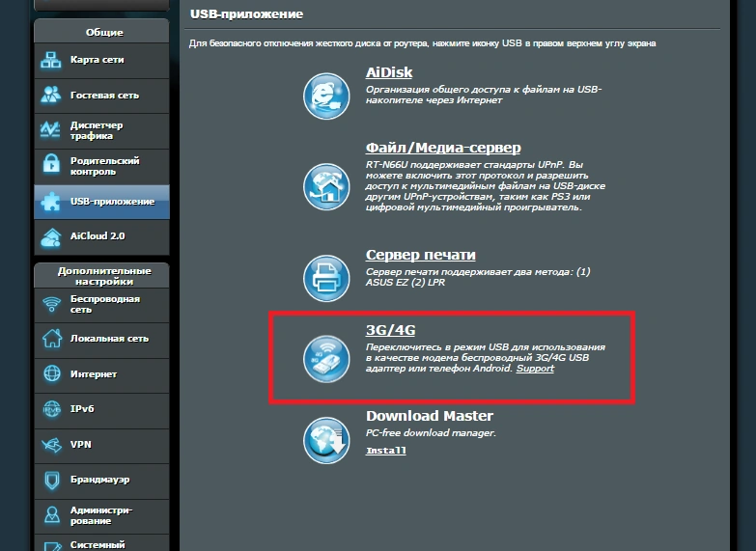756x551 pixels.
Task: Open the 3G/4G heading link
Action: point(390,330)
